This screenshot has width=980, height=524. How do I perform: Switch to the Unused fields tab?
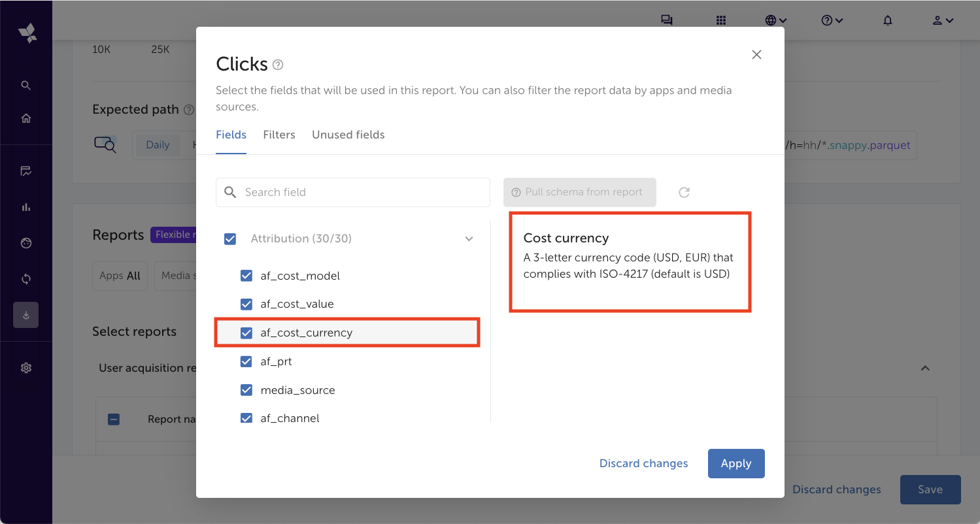tap(348, 135)
